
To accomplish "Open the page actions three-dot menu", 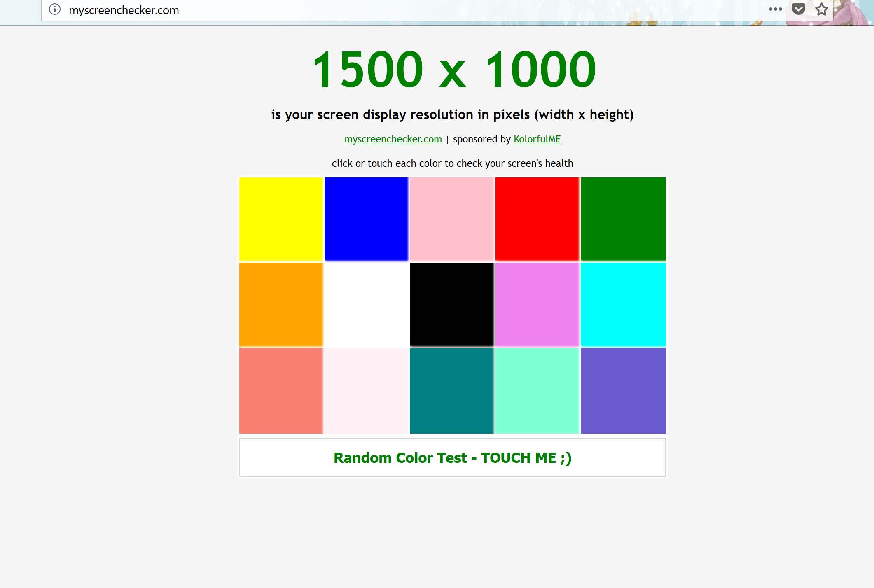I will pyautogui.click(x=775, y=9).
